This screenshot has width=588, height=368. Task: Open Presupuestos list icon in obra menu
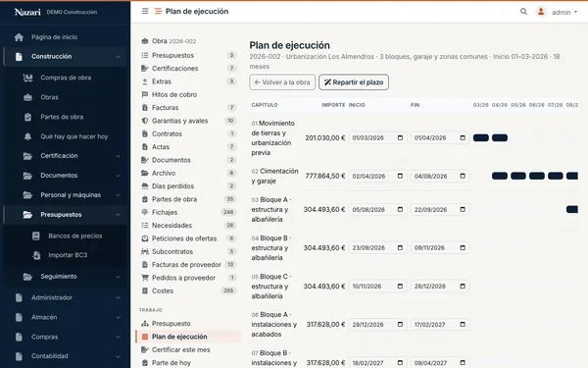(x=145, y=55)
